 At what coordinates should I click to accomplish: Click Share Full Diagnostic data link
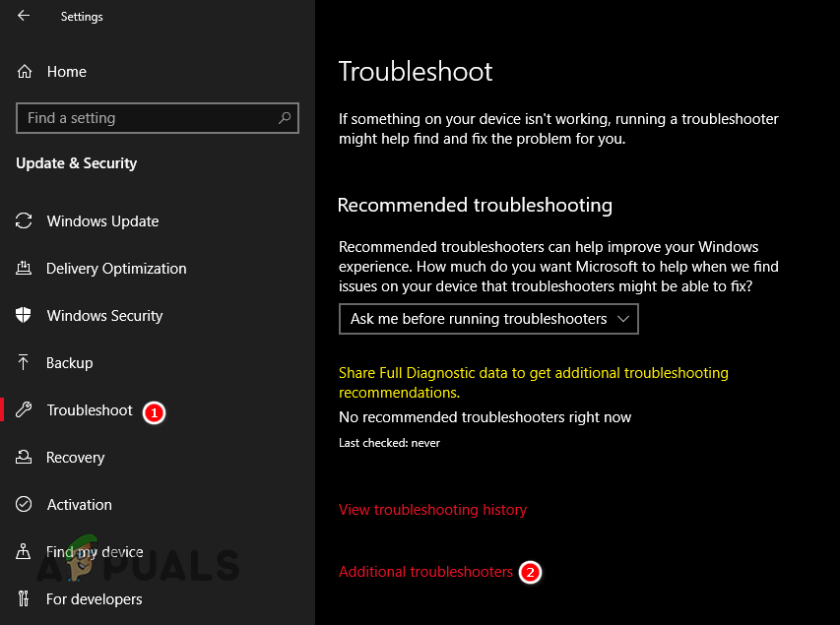pos(533,372)
